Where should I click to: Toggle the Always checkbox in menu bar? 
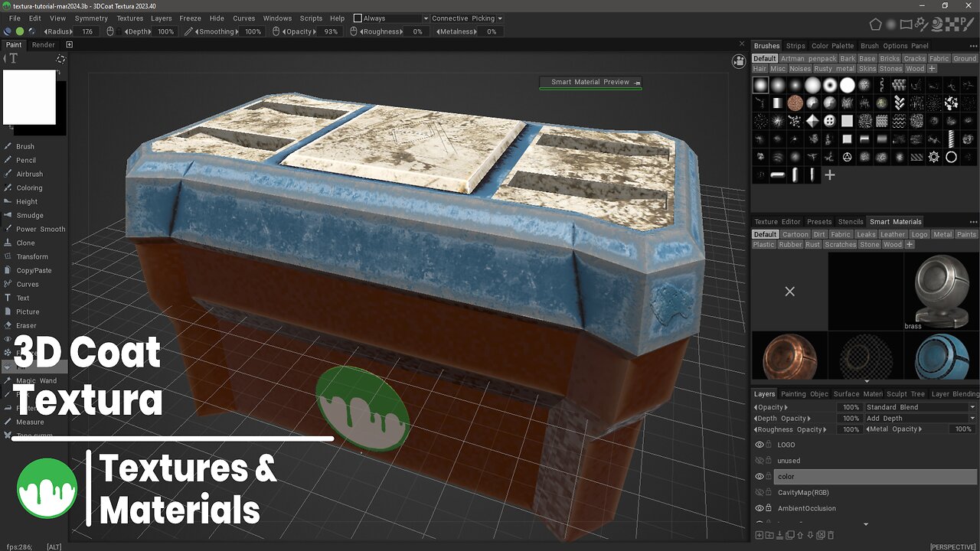(x=358, y=18)
